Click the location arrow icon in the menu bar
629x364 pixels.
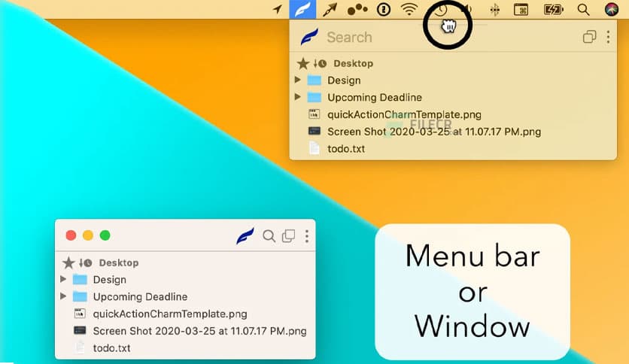coord(277,9)
